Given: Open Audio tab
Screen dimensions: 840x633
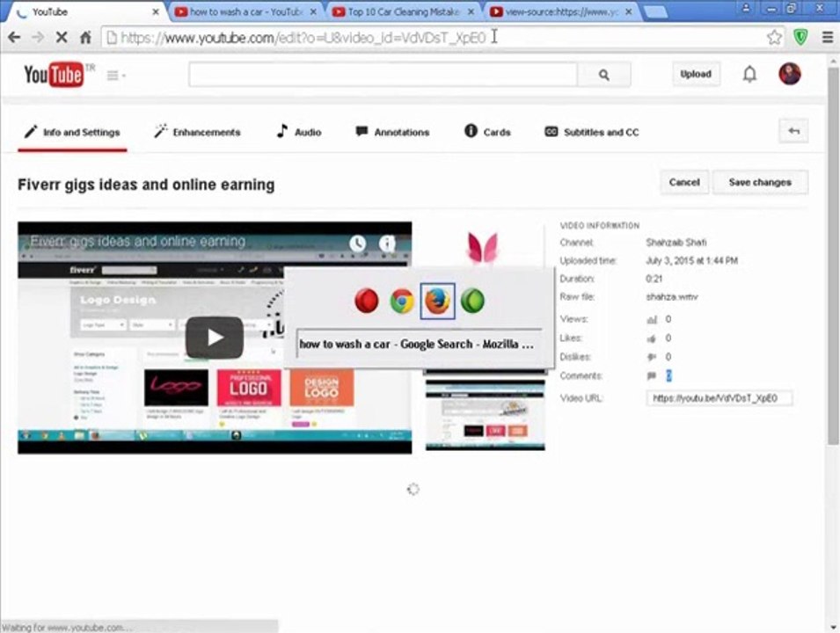Looking at the screenshot, I should [x=299, y=132].
